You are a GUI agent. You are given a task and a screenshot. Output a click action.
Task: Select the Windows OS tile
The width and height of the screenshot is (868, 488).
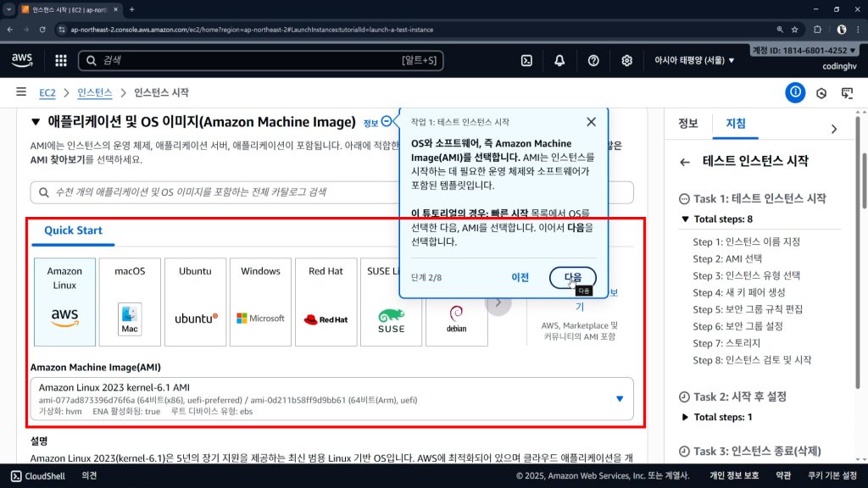[x=261, y=302]
